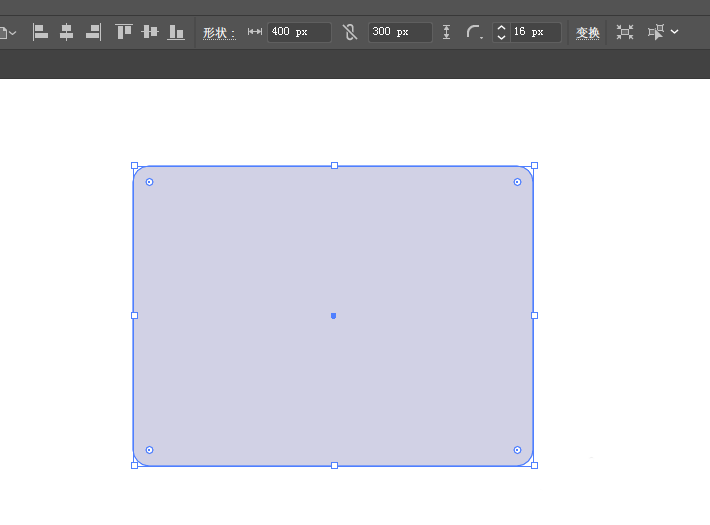Open the 变换 transform panel link
The image size is (710, 525).
[587, 33]
